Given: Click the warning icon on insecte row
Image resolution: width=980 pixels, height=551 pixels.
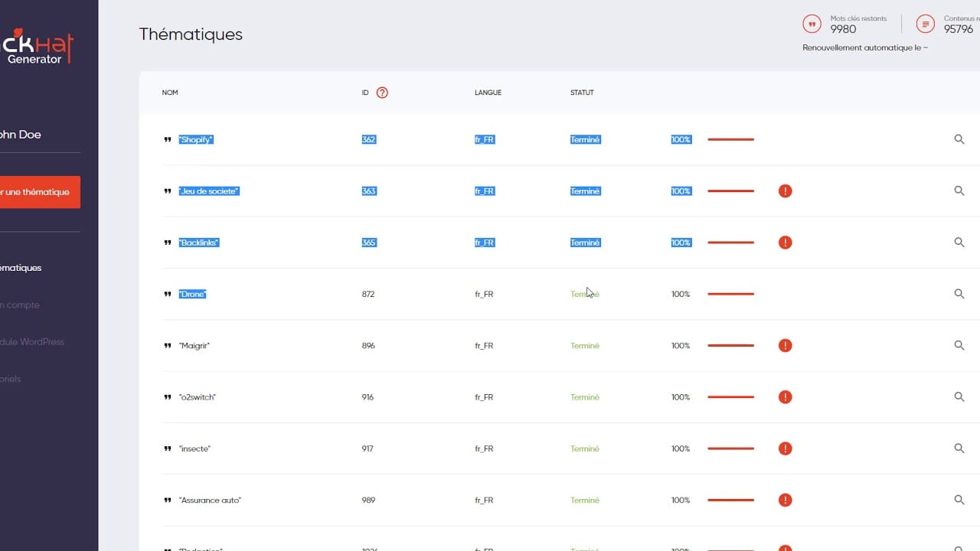Looking at the screenshot, I should pyautogui.click(x=785, y=448).
